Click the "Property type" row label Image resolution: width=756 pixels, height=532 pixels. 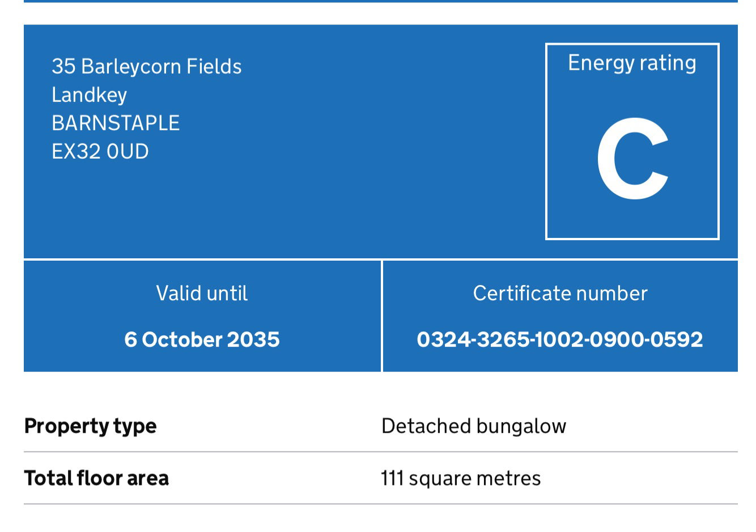[90, 426]
